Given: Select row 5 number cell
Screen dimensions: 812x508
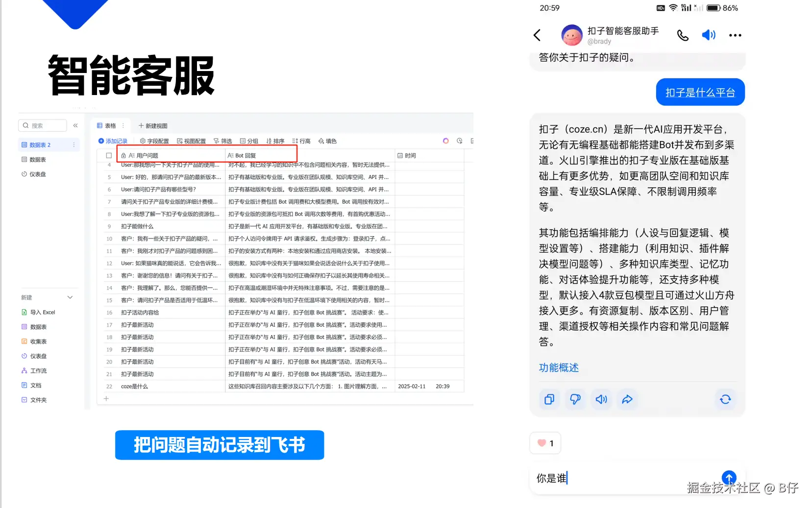Looking at the screenshot, I should tap(109, 177).
